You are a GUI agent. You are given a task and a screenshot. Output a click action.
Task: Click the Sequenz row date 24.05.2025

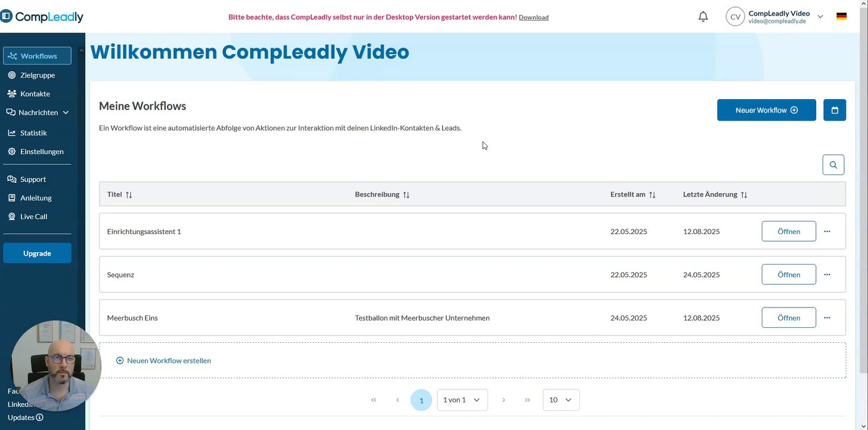(x=702, y=275)
